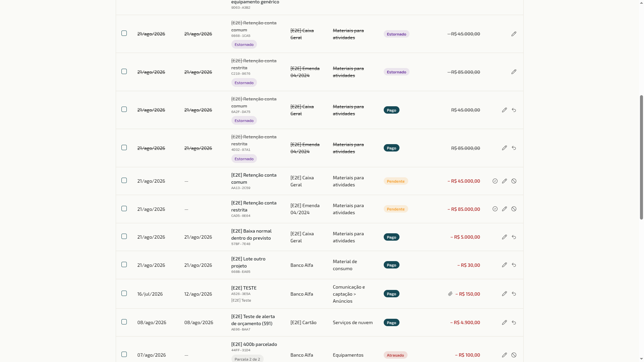Edit the pending Retenção conta restrita entry
644x362 pixels.
click(504, 209)
